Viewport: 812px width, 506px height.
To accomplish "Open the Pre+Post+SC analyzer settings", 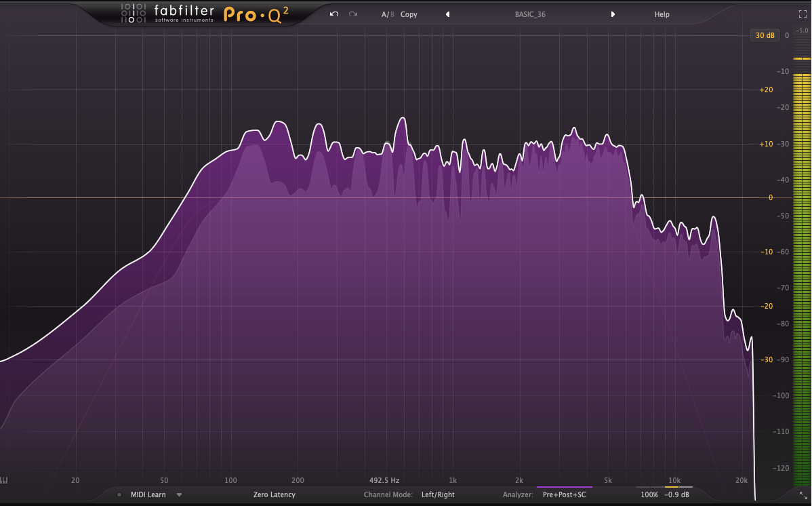I will (564, 495).
